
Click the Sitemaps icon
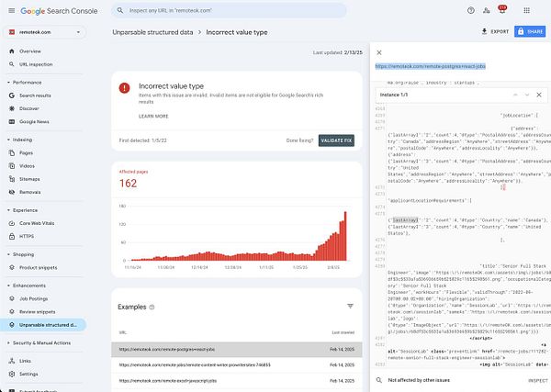[x=12, y=179]
